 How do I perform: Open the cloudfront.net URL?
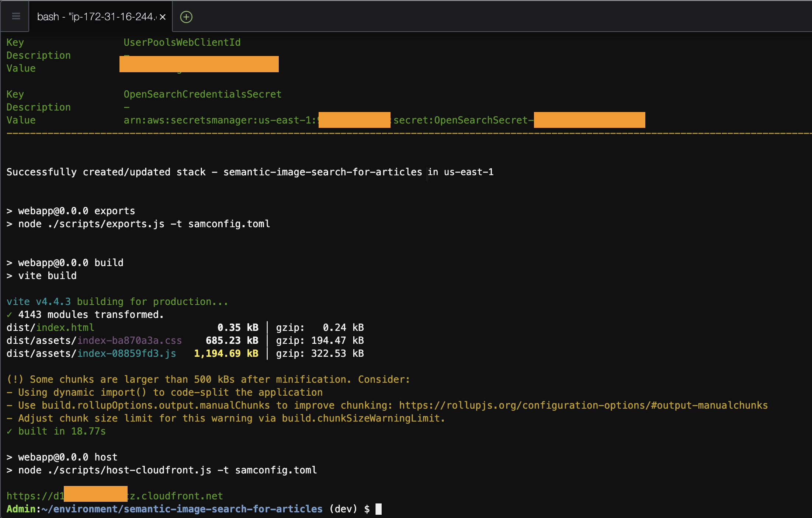click(176, 496)
